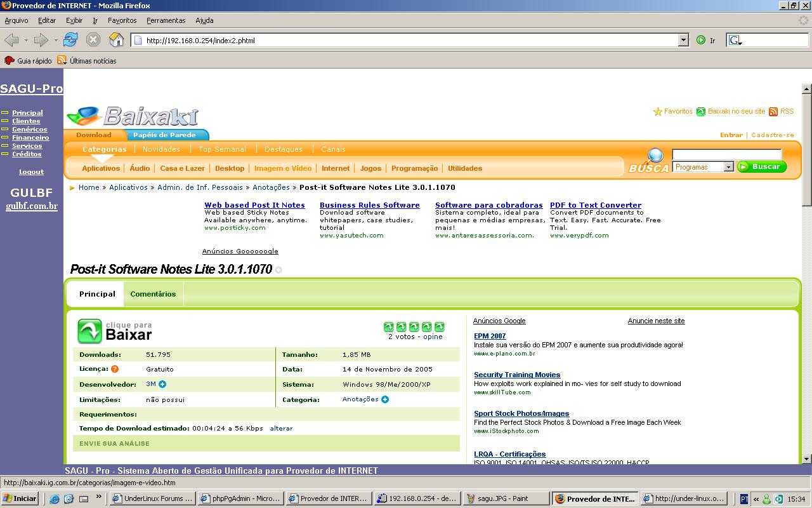
Task: Expand the address bar URL history dropdown
Action: (x=683, y=40)
